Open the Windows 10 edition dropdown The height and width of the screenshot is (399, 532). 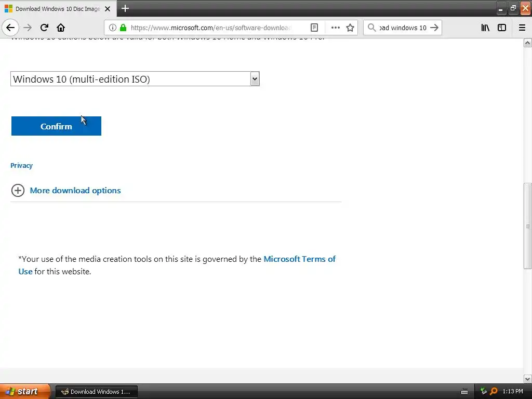(135, 79)
